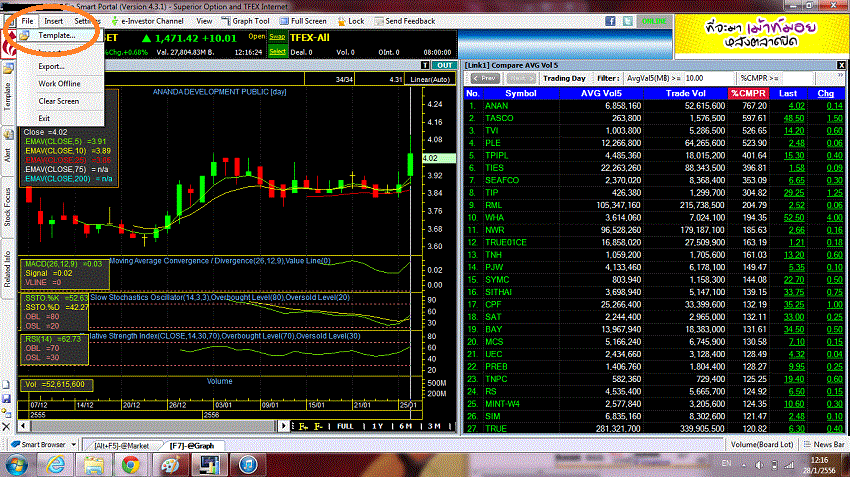
Task: Click the Lock toolbar icon
Action: click(x=351, y=21)
